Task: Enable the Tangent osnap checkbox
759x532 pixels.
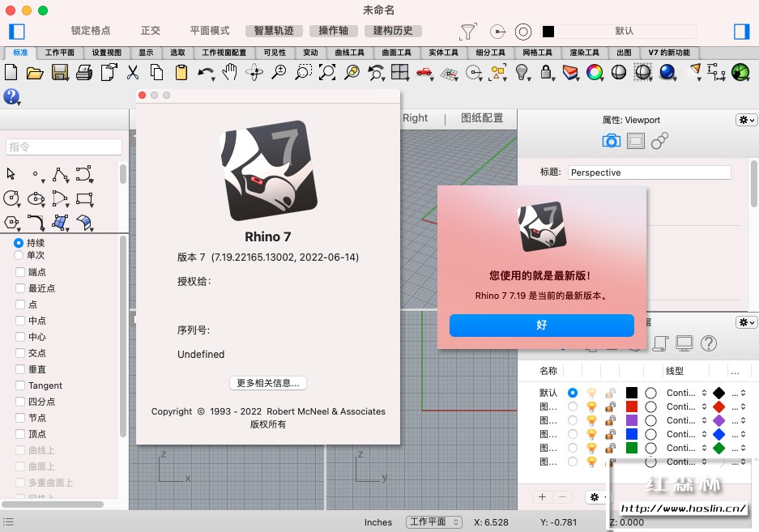Action: tap(20, 385)
